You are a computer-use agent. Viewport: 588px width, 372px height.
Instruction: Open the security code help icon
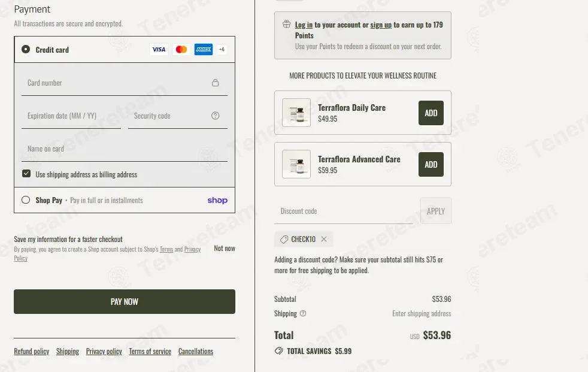[215, 116]
